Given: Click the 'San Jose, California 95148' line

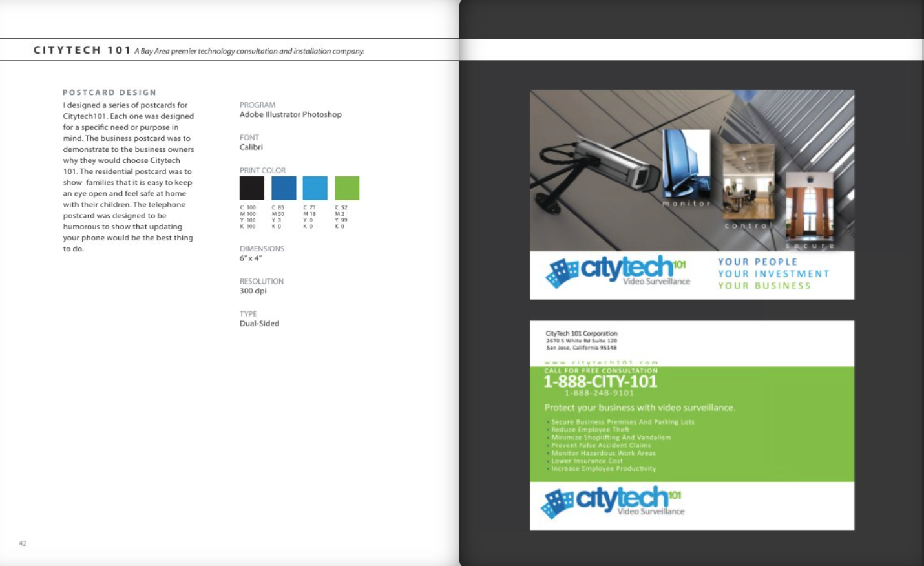Looking at the screenshot, I should pyautogui.click(x=582, y=348).
